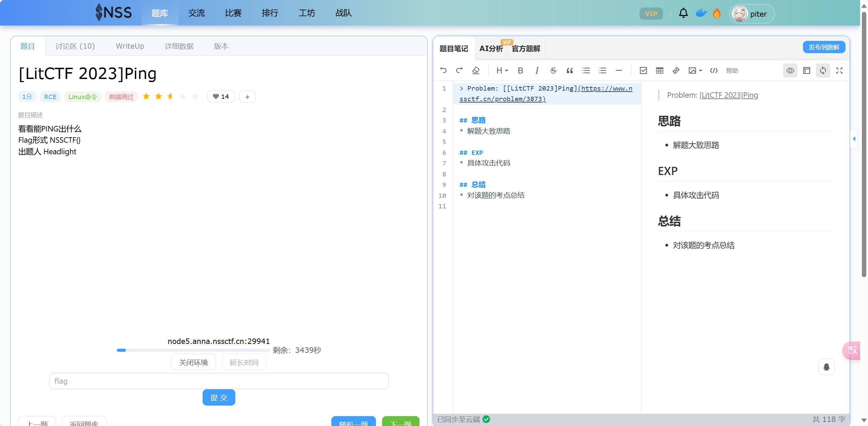Insert a code block with the code icon
The height and width of the screenshot is (426, 868).
714,70
